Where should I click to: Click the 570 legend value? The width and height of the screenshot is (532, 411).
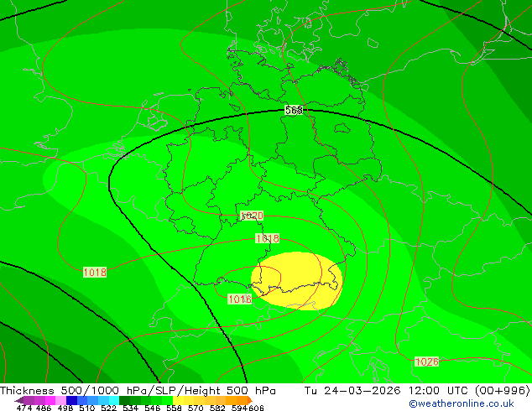pos(196,408)
